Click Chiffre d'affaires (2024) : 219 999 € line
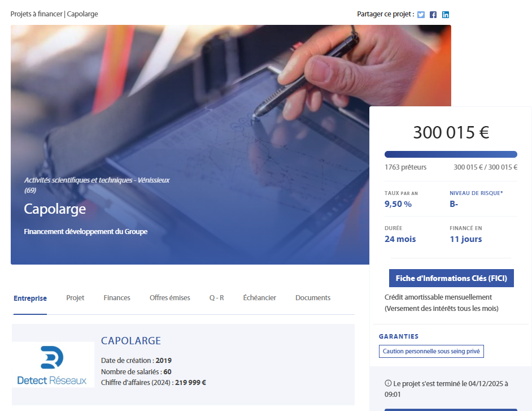Screen dimensions: 532x411 pyautogui.click(x=154, y=383)
